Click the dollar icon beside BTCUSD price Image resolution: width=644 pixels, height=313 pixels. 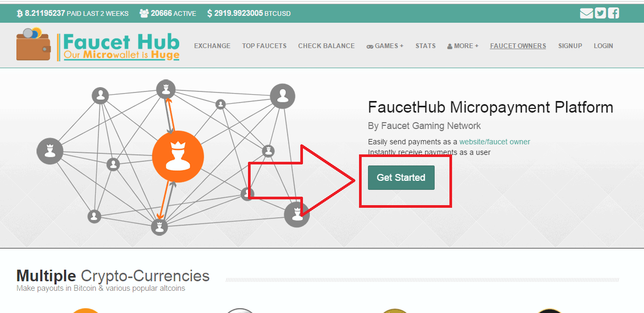210,13
